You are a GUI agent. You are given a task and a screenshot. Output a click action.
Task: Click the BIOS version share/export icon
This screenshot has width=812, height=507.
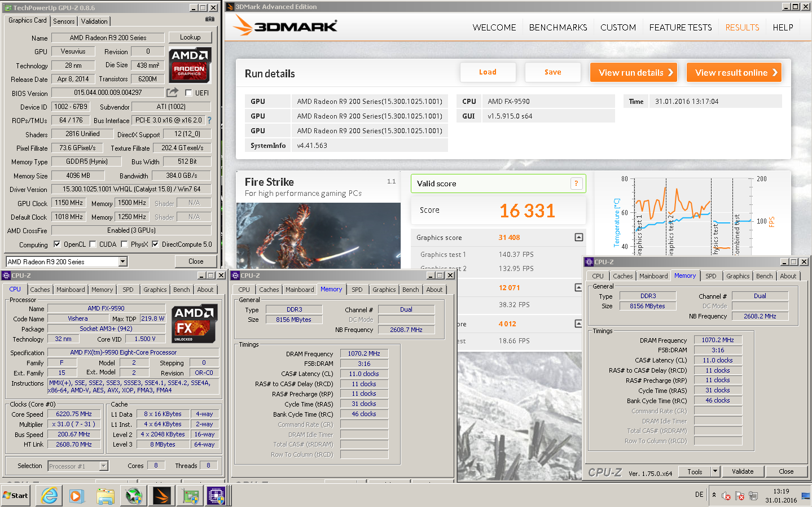pyautogui.click(x=173, y=92)
